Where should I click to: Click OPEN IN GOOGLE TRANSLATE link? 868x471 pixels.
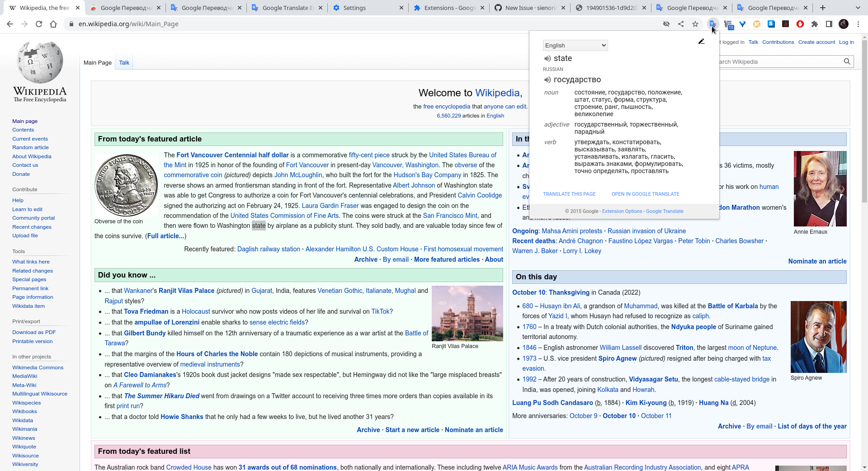point(645,194)
